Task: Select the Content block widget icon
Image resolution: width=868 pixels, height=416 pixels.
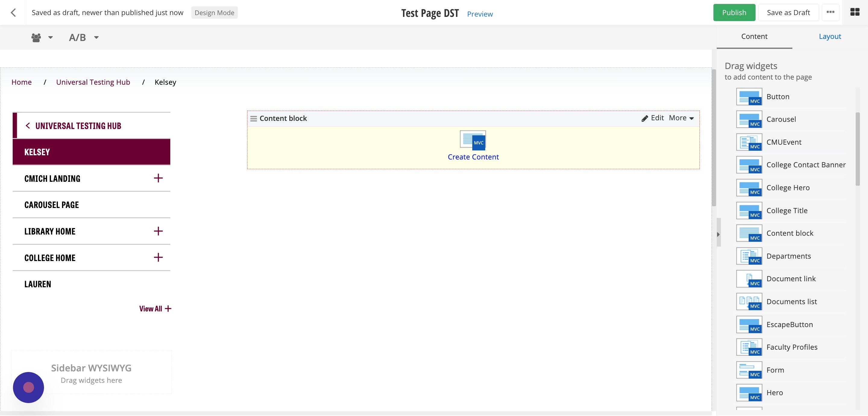Action: tap(749, 233)
